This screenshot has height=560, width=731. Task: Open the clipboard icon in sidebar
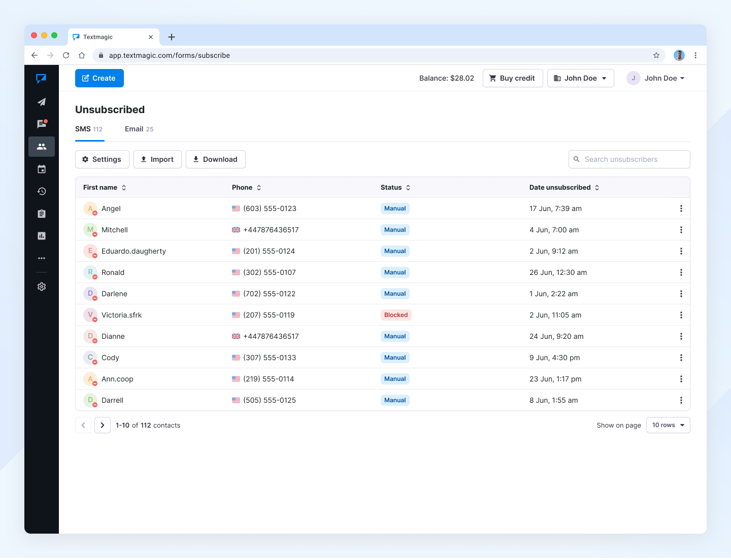click(42, 214)
